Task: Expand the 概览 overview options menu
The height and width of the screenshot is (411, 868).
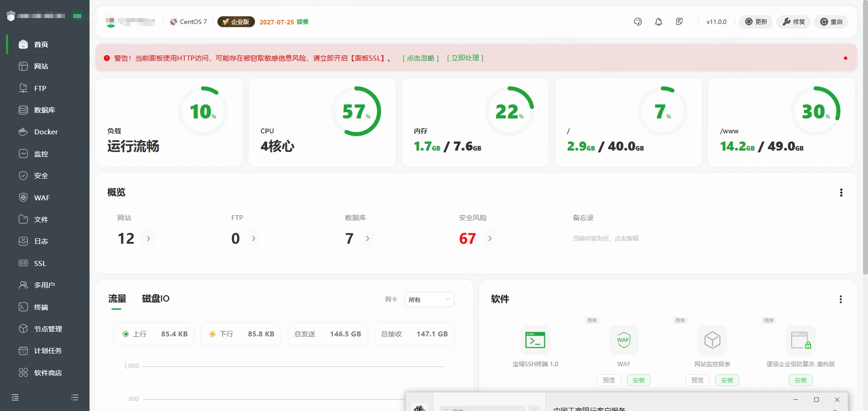Action: [x=841, y=193]
